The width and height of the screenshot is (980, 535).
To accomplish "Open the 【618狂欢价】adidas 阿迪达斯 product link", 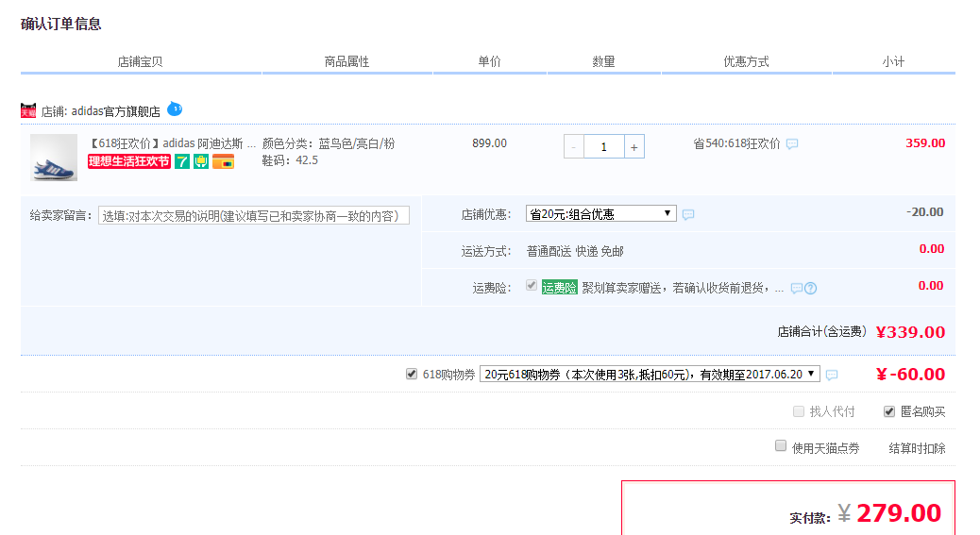I will [172, 143].
